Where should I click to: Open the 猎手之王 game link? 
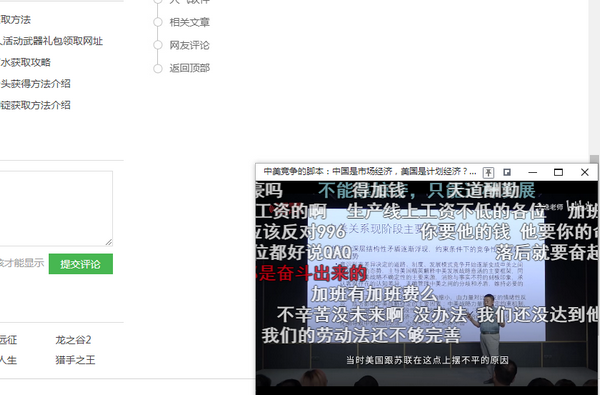click(x=75, y=360)
